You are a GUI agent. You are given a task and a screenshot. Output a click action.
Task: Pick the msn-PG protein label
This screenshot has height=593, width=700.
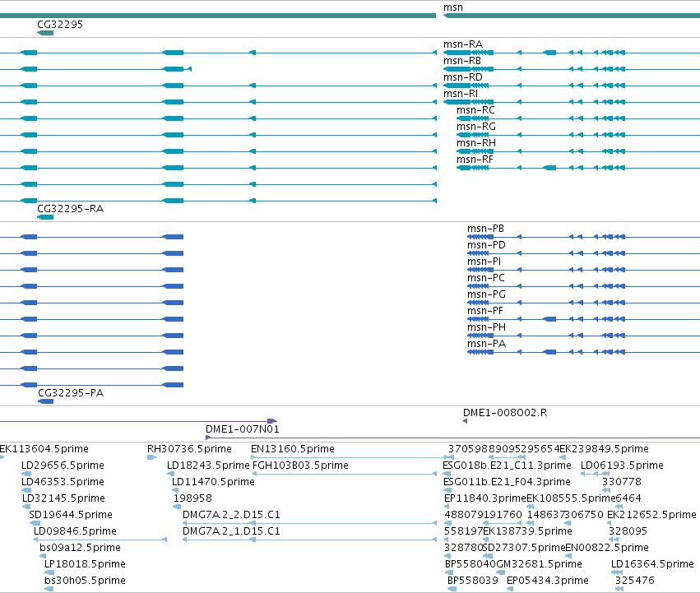[x=487, y=294]
